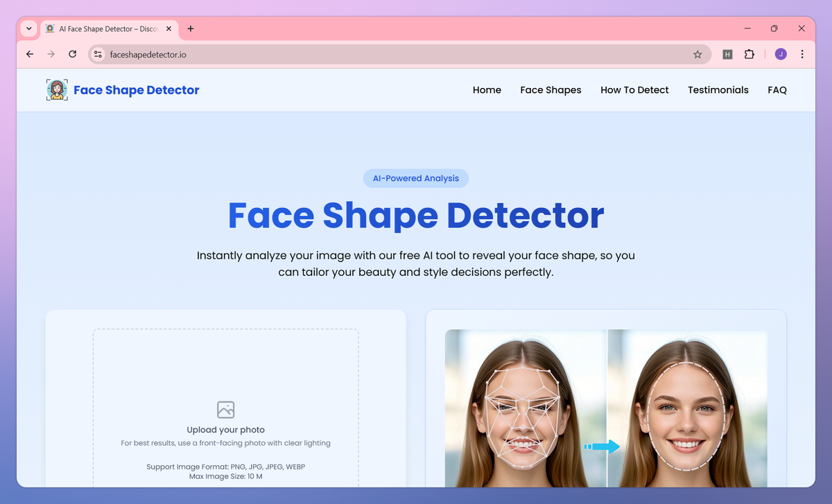832x504 pixels.
Task: Bookmark the page using the star icon
Action: [x=697, y=53]
